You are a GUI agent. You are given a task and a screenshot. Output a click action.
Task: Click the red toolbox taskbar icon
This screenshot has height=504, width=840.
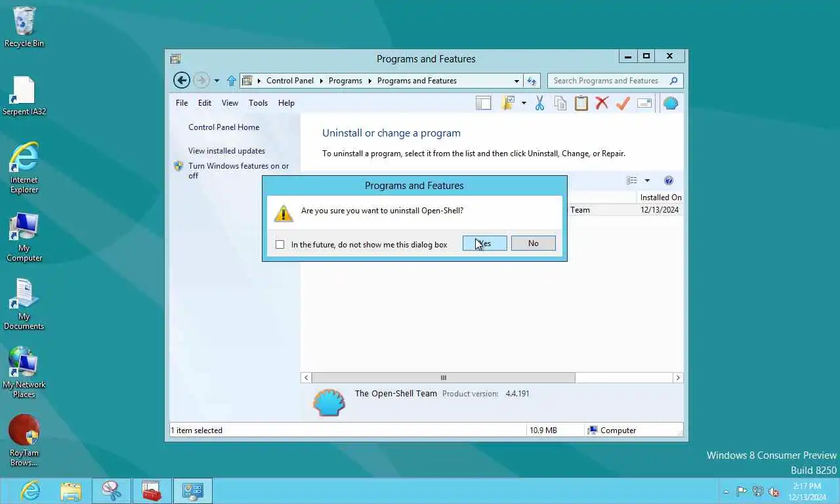point(152,491)
